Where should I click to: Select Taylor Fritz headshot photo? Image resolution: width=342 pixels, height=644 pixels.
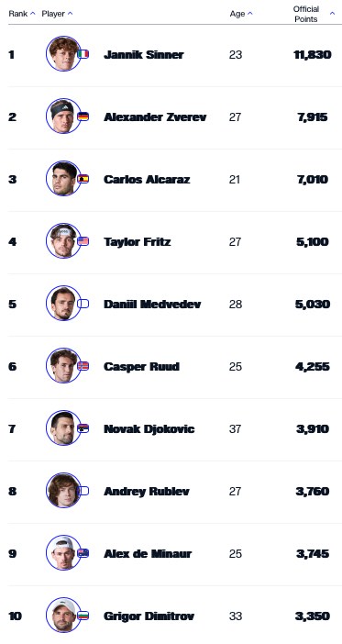point(63,241)
